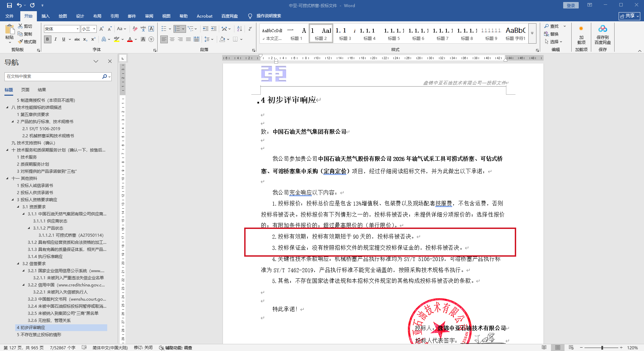Click the Format Painter brush icon

coord(21,42)
